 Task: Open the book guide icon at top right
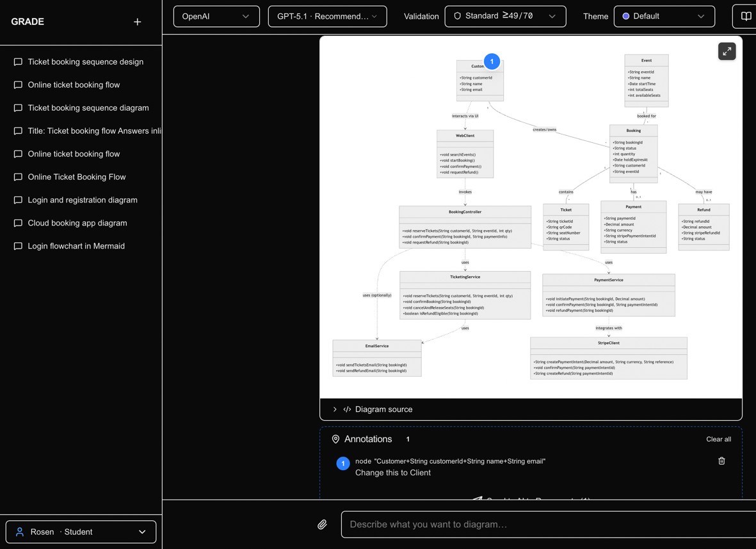tap(745, 17)
